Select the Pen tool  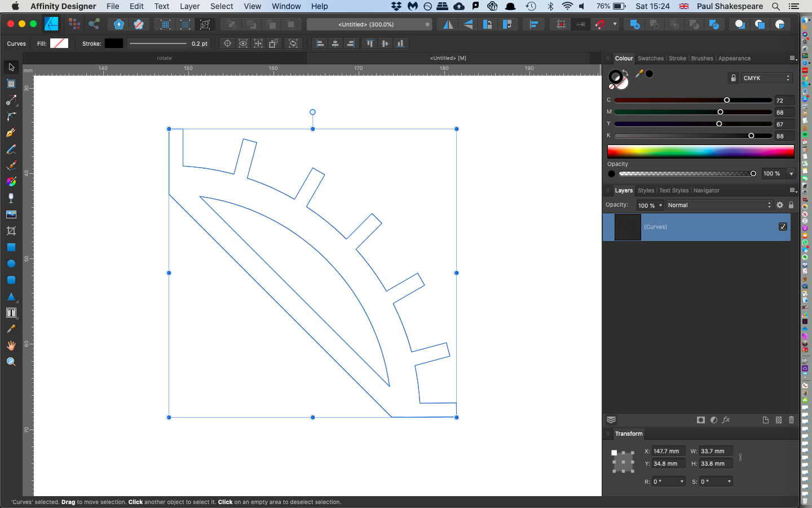tap(11, 133)
